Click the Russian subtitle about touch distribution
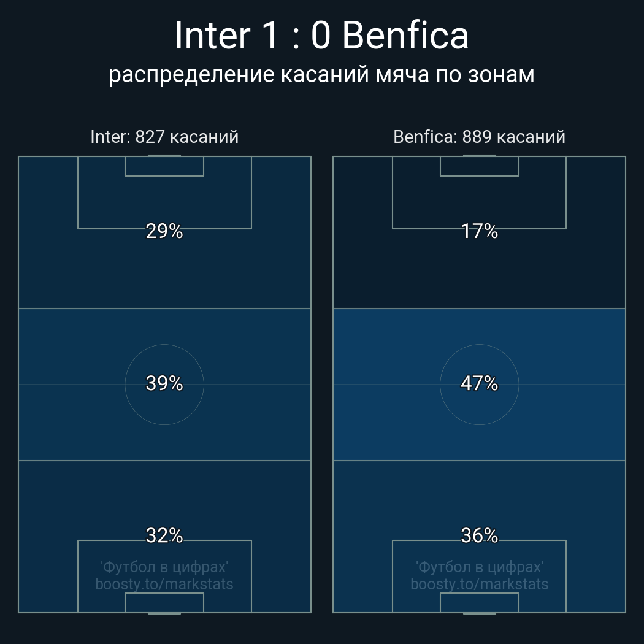This screenshot has height=644, width=644. [321, 74]
